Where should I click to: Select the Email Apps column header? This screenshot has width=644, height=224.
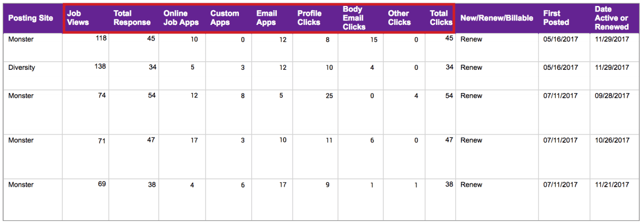(x=266, y=18)
